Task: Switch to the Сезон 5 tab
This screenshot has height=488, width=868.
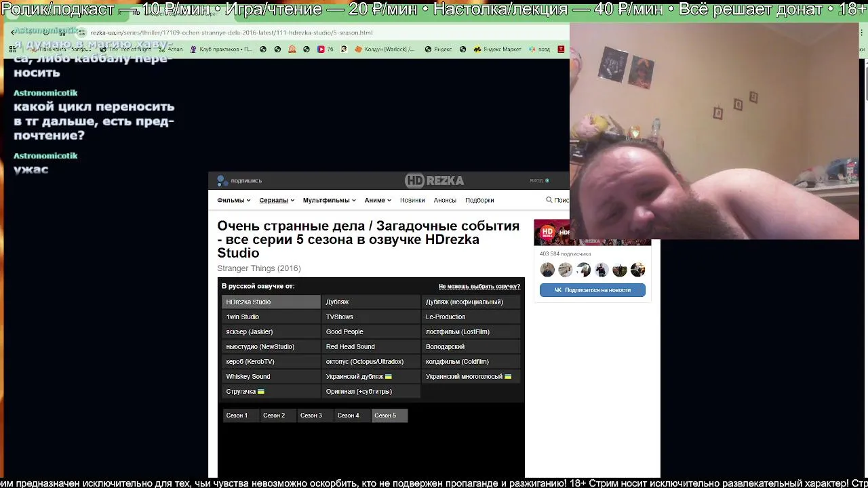Action: point(389,415)
